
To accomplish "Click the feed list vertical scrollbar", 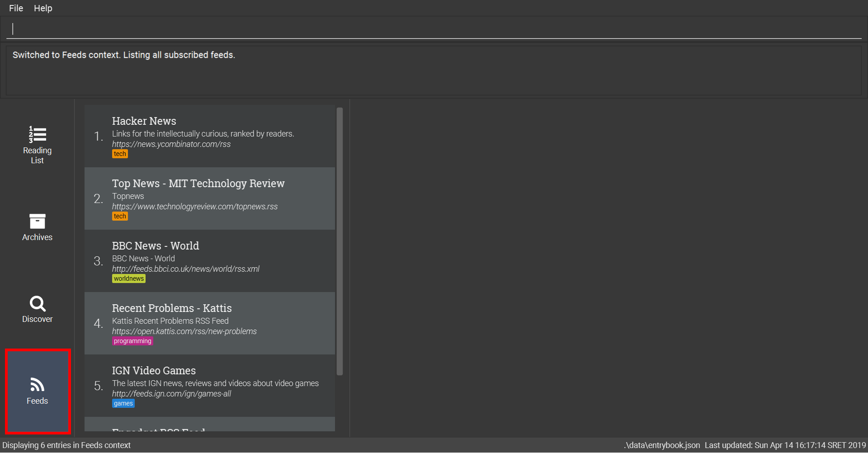I will [x=340, y=241].
